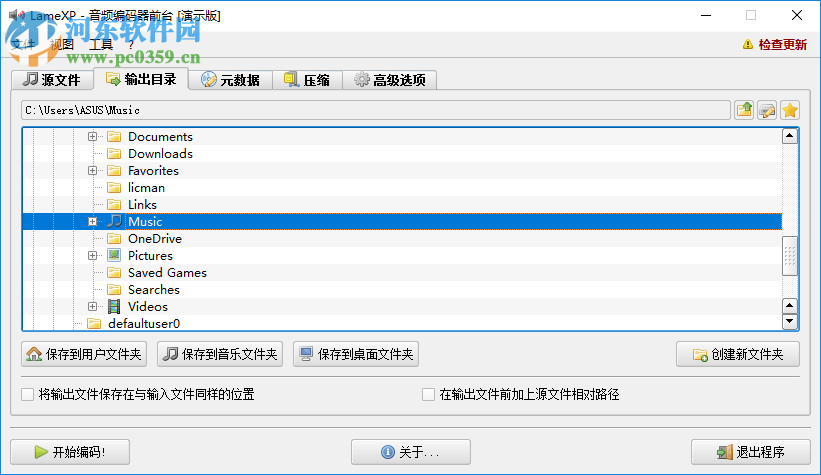The width and height of the screenshot is (821, 475).
Task: Enable saving output alongside input files
Action: [x=28, y=394]
